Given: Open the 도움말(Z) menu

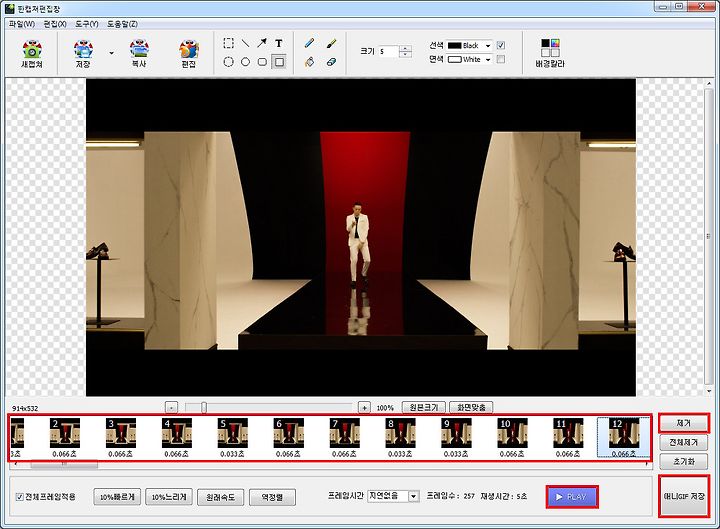Looking at the screenshot, I should coord(122,24).
